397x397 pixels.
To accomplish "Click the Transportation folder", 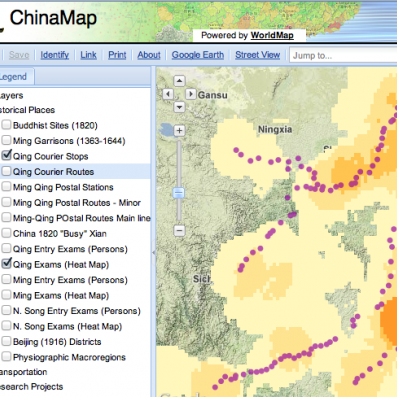I will 23,372.
